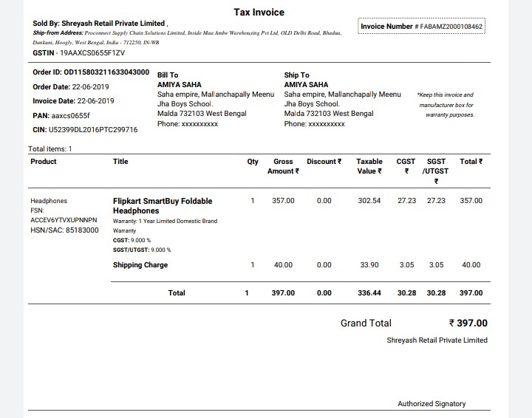The image size is (532, 418).
Task: Click the headphones taxable value 302.54
Action: point(369,201)
